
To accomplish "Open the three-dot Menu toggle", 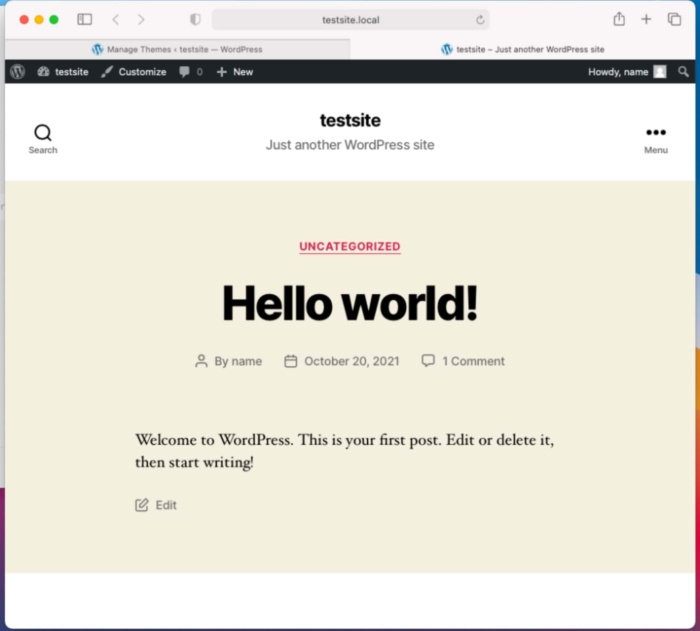I will pos(656,140).
